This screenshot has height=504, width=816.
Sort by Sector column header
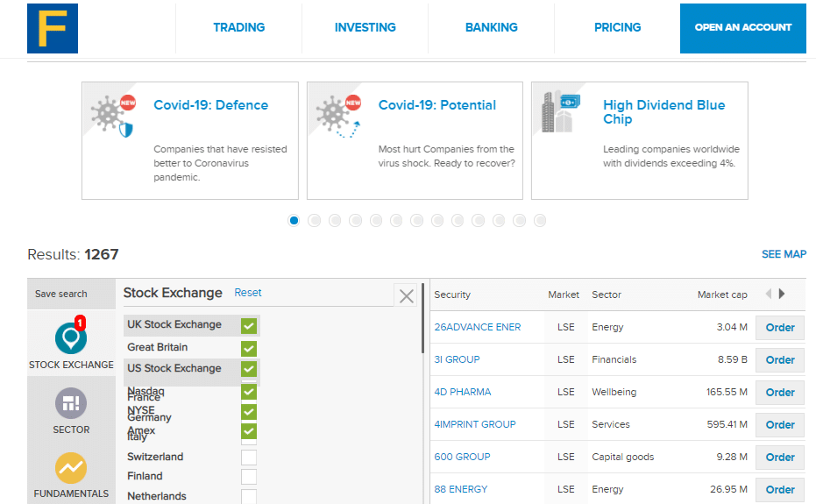(x=607, y=295)
